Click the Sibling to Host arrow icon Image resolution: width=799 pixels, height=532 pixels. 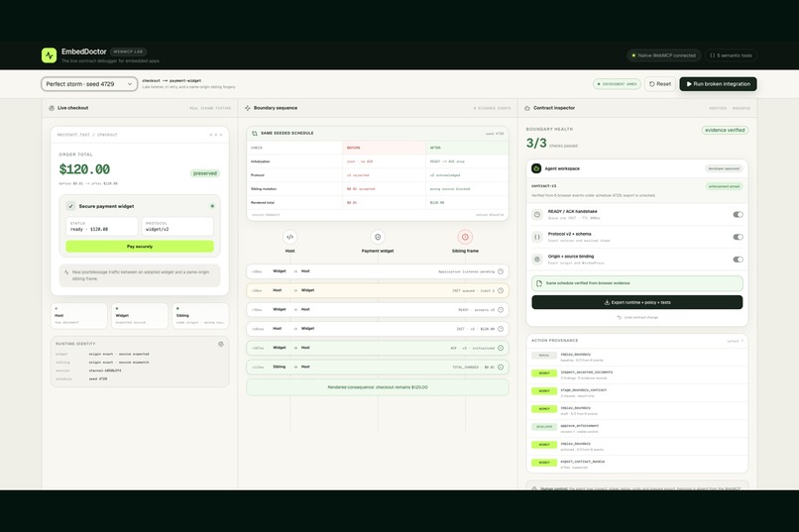(x=295, y=368)
